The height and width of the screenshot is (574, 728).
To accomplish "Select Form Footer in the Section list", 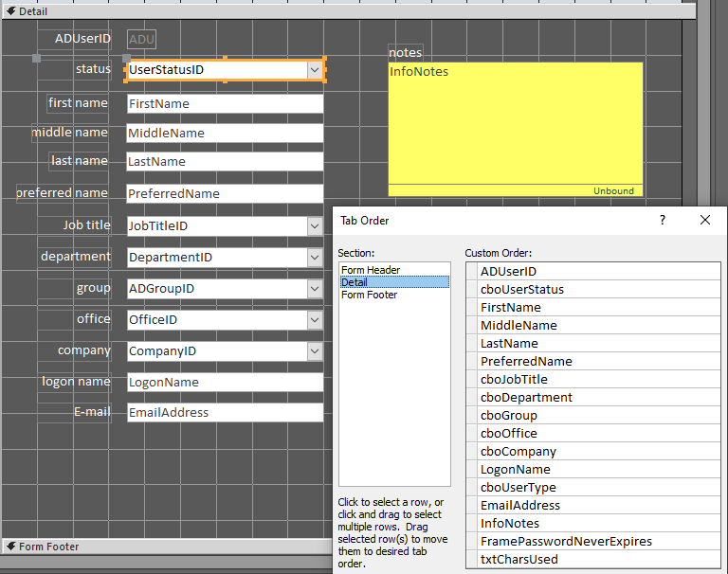I will point(370,295).
